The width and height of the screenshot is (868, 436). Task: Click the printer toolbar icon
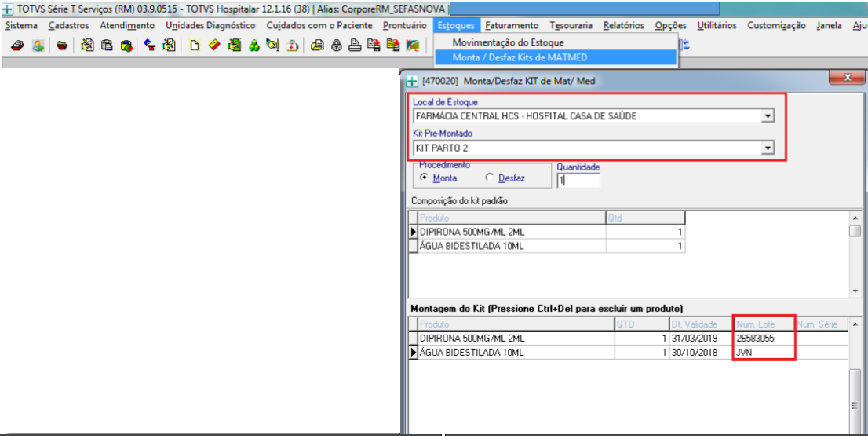pos(356,46)
